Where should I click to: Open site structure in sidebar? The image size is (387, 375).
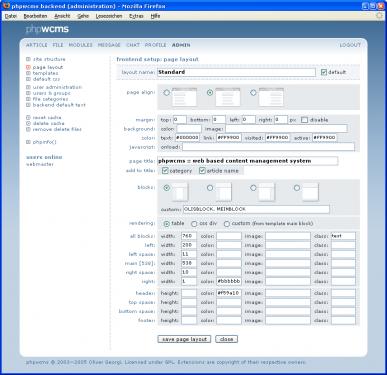(x=49, y=59)
